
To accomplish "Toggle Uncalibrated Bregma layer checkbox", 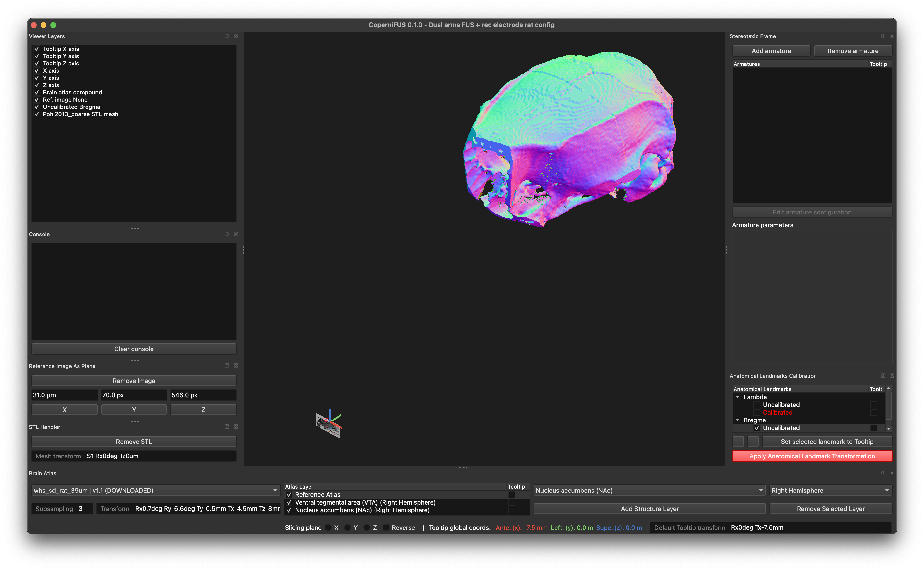I will pos(36,107).
